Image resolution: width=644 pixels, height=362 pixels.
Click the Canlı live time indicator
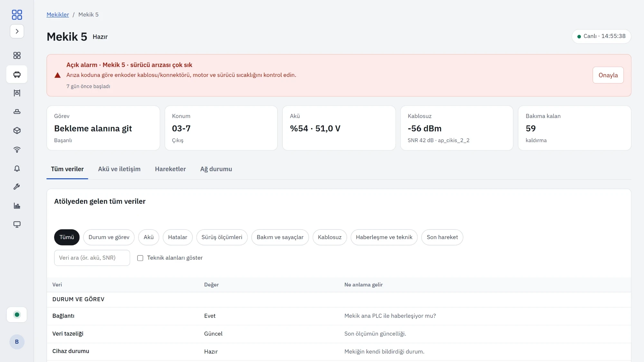click(601, 36)
